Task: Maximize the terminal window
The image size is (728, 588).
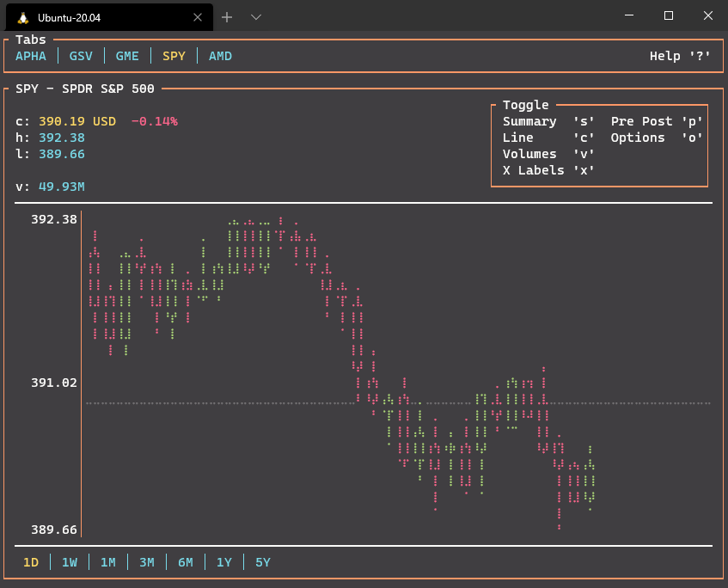Action: (x=669, y=15)
